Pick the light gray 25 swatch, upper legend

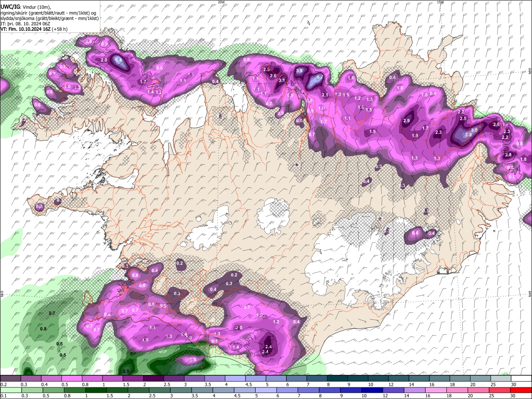coord(500,379)
